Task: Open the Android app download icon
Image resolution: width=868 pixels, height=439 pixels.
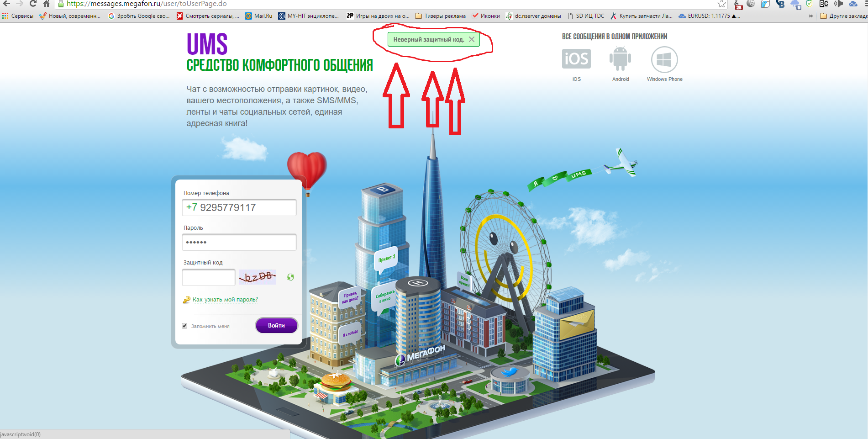Action: (620, 59)
